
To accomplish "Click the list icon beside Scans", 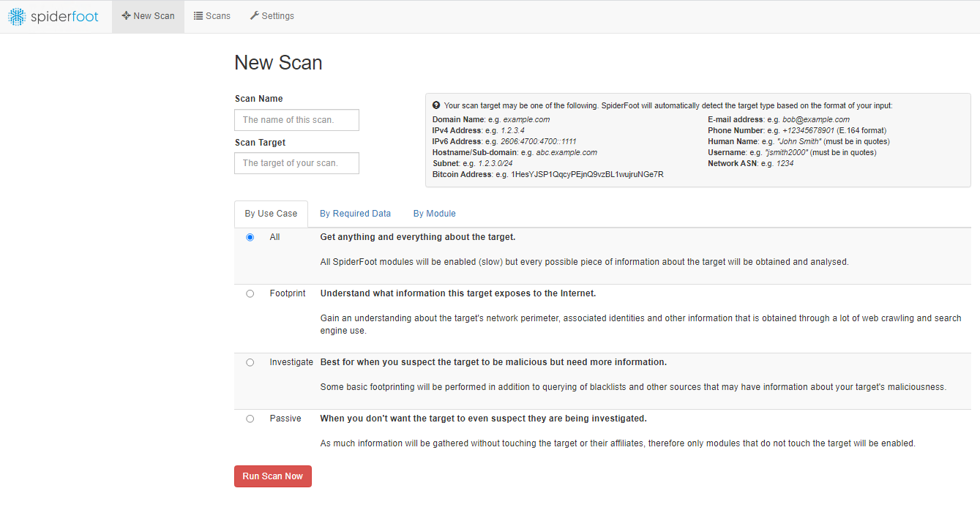I will 198,16.
